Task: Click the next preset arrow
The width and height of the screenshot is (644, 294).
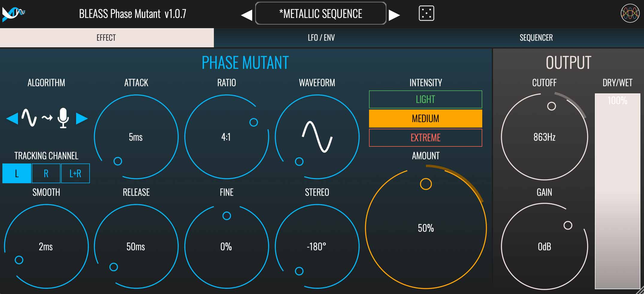Action: [x=395, y=14]
